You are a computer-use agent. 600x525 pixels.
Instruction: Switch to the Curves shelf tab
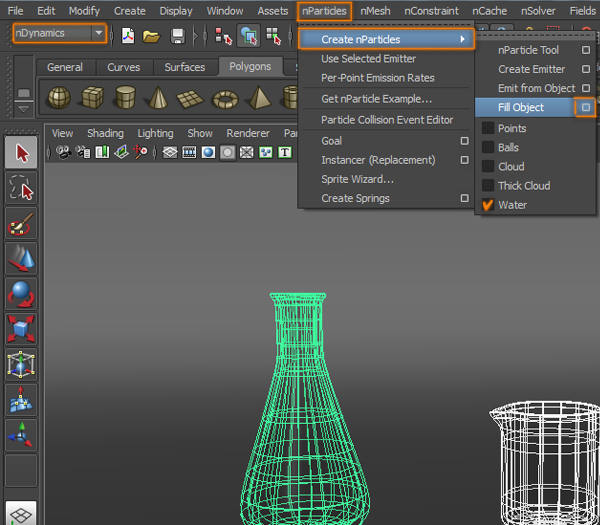click(124, 67)
